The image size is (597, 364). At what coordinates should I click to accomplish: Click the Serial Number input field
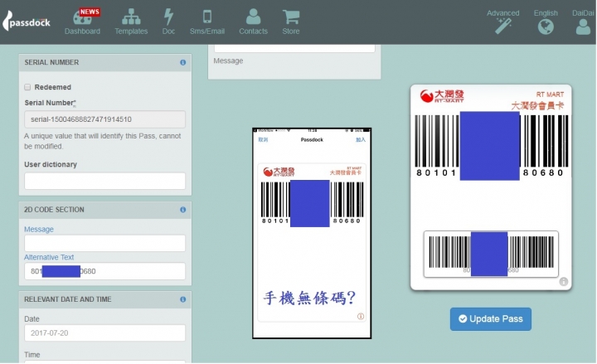(x=104, y=119)
